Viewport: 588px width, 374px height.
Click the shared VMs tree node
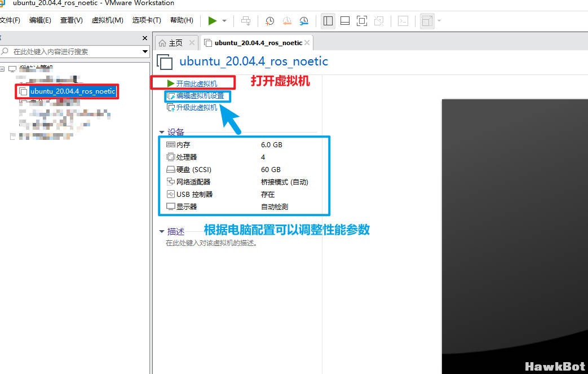[x=41, y=136]
